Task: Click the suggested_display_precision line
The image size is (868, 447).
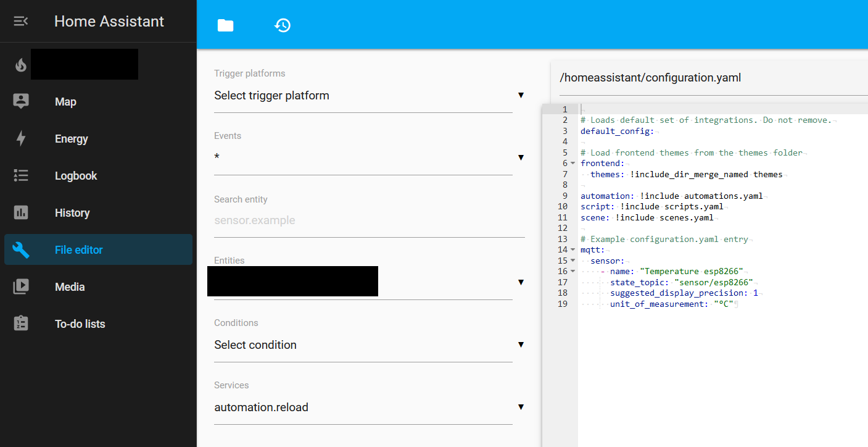Action: pos(684,293)
